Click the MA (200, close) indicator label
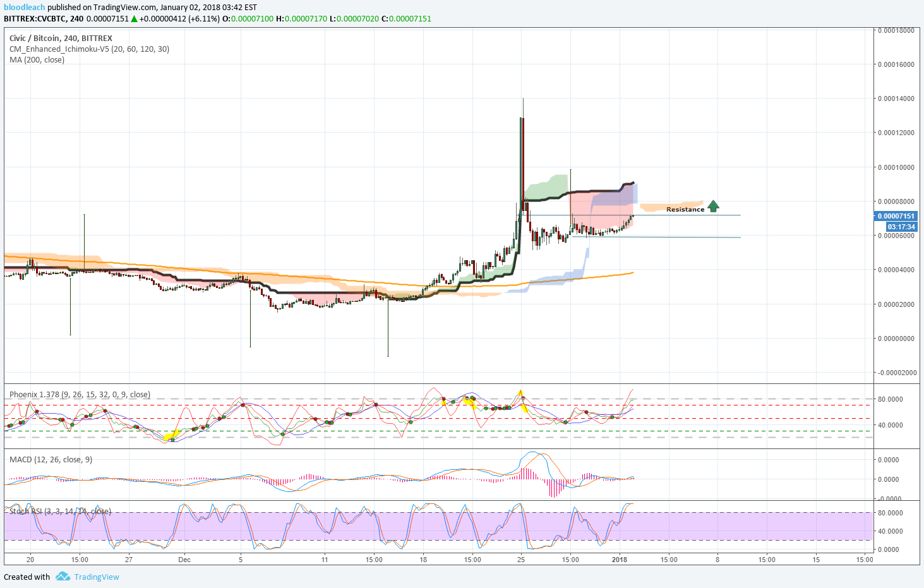 37,59
